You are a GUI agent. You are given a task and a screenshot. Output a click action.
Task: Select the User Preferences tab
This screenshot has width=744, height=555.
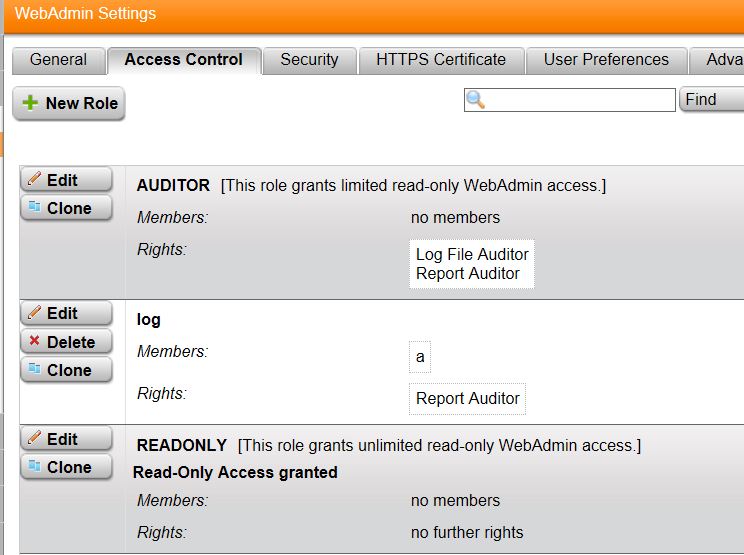606,60
